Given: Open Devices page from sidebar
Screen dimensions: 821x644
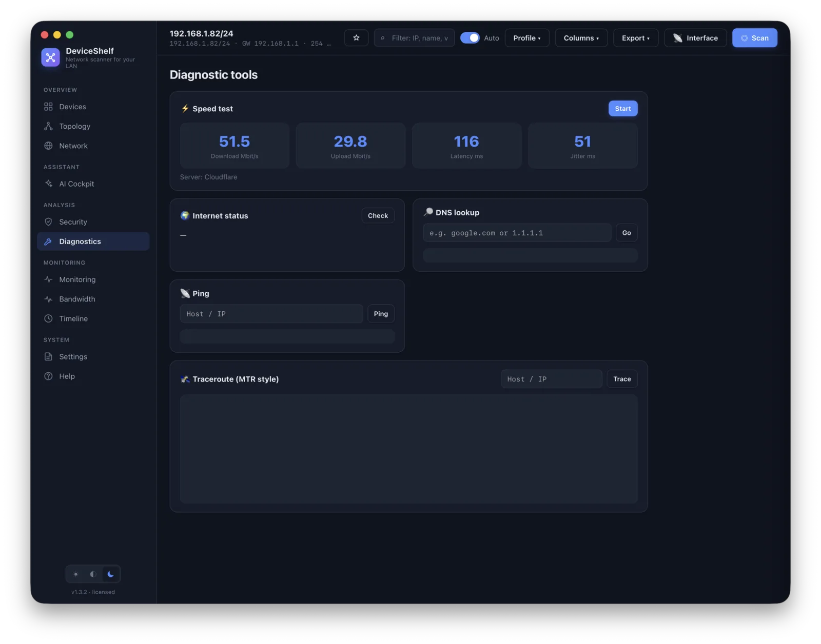Looking at the screenshot, I should (x=93, y=107).
